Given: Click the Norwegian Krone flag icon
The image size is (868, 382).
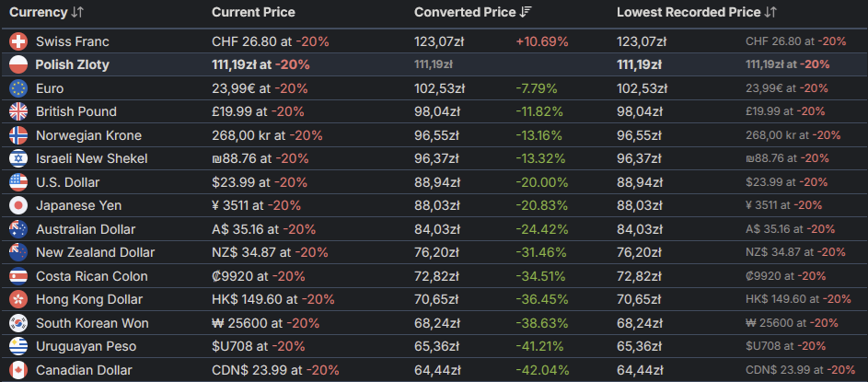Looking at the screenshot, I should [x=18, y=135].
